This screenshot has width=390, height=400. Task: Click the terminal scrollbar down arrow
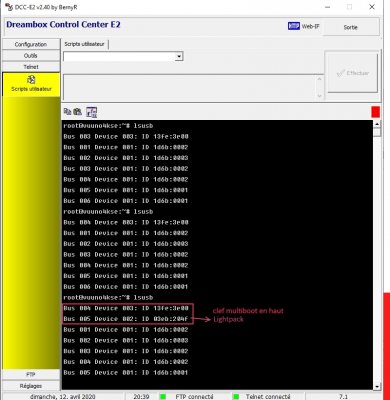[377, 387]
